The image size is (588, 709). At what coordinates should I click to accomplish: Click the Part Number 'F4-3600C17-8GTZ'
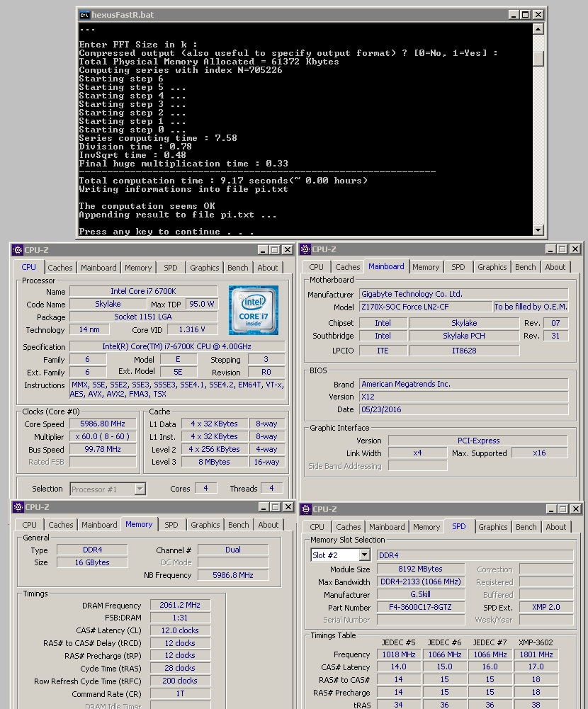click(x=421, y=607)
